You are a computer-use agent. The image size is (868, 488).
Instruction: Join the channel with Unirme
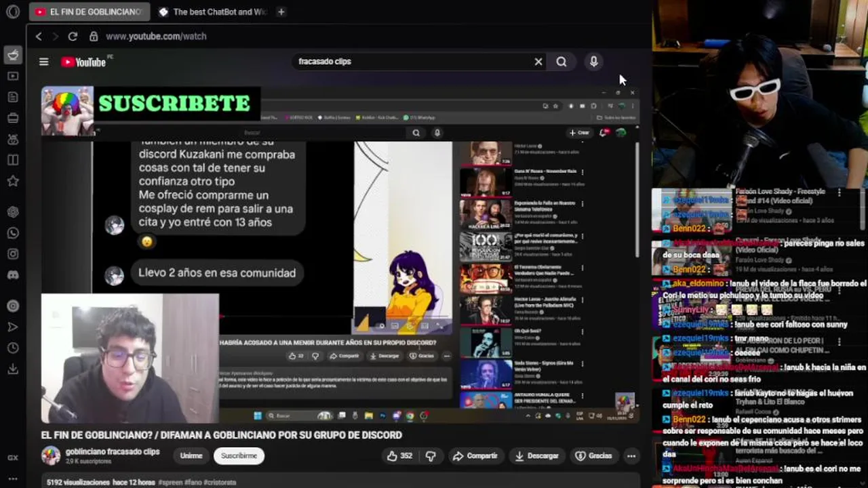191,456
